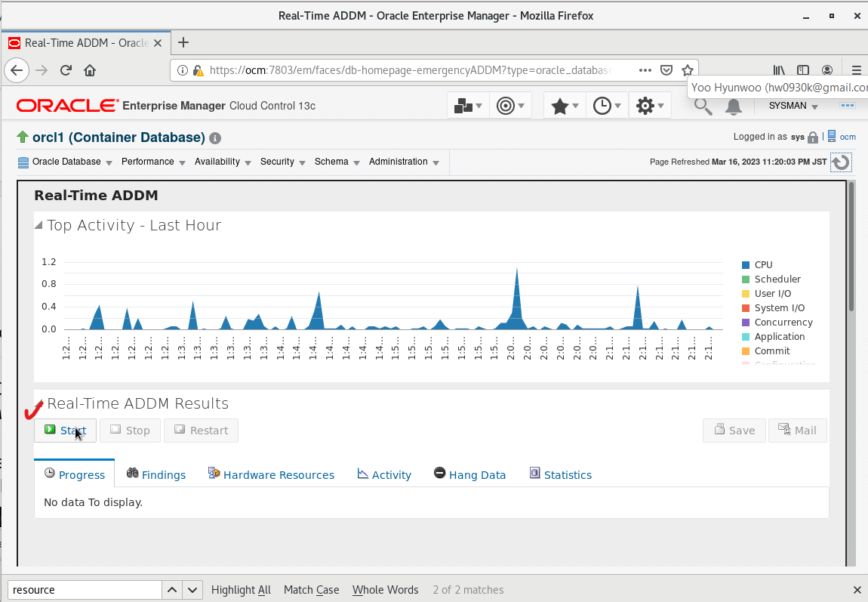Switch to the Activity tab
Image resolution: width=868 pixels, height=602 pixels.
tap(384, 474)
